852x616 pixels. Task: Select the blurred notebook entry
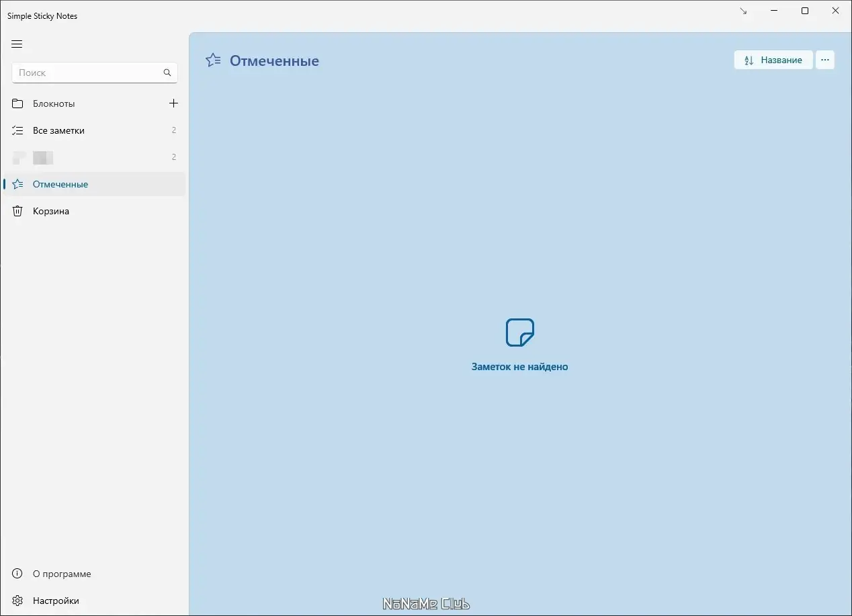click(x=95, y=157)
